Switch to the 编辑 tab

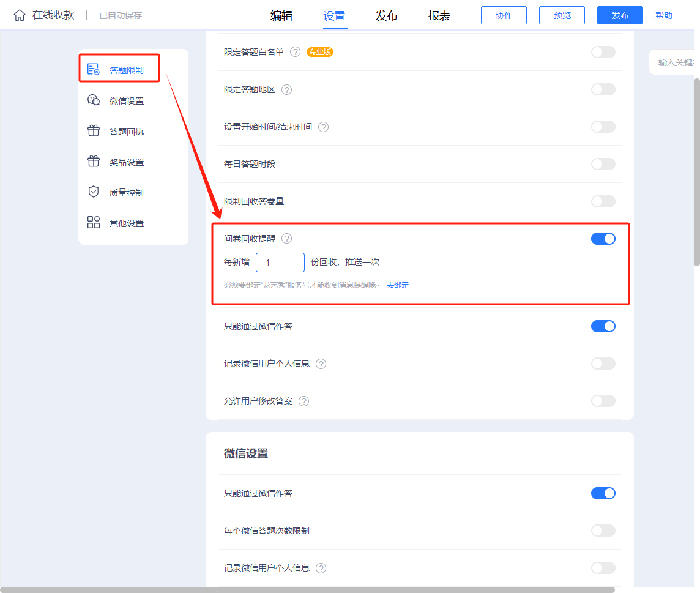click(x=281, y=16)
